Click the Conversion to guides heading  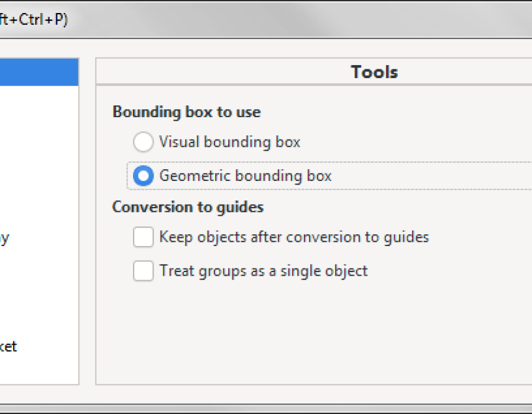pyautogui.click(x=188, y=207)
